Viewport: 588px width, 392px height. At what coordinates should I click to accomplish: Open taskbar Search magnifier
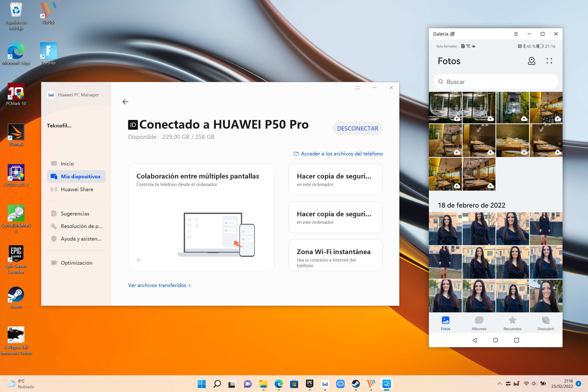tap(217, 384)
